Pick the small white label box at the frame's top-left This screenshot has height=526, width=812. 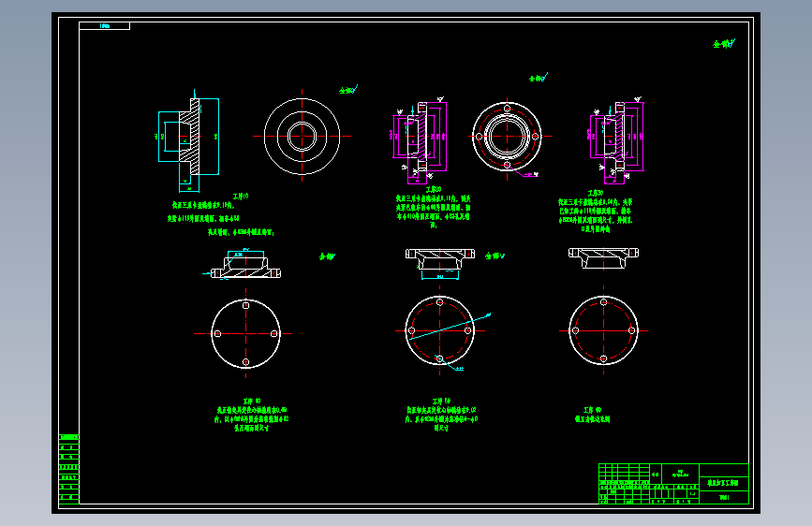tap(105, 26)
